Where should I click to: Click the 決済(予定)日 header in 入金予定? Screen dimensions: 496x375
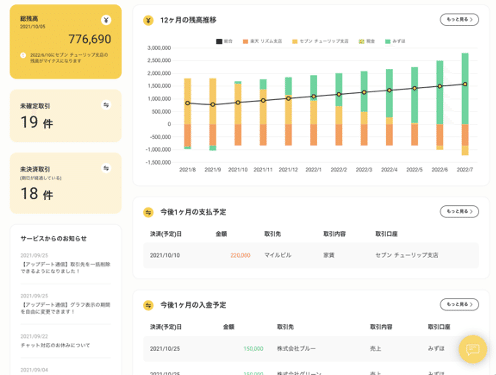166,327
